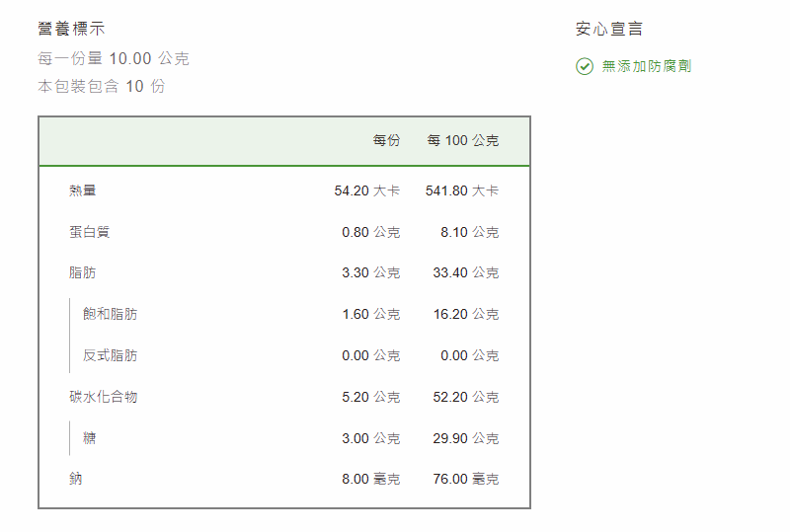Click the 本包裝包含 10 份 text
790x532 pixels.
point(102,87)
